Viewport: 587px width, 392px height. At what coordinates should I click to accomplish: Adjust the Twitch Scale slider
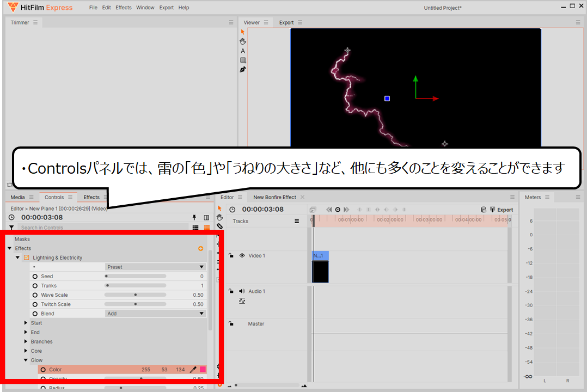135,304
